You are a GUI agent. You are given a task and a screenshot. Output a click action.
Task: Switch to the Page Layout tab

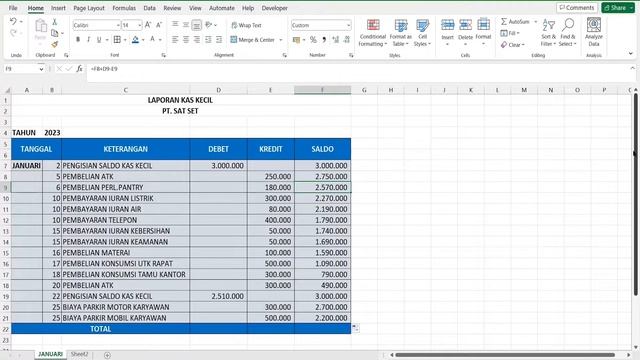pyautogui.click(x=89, y=8)
